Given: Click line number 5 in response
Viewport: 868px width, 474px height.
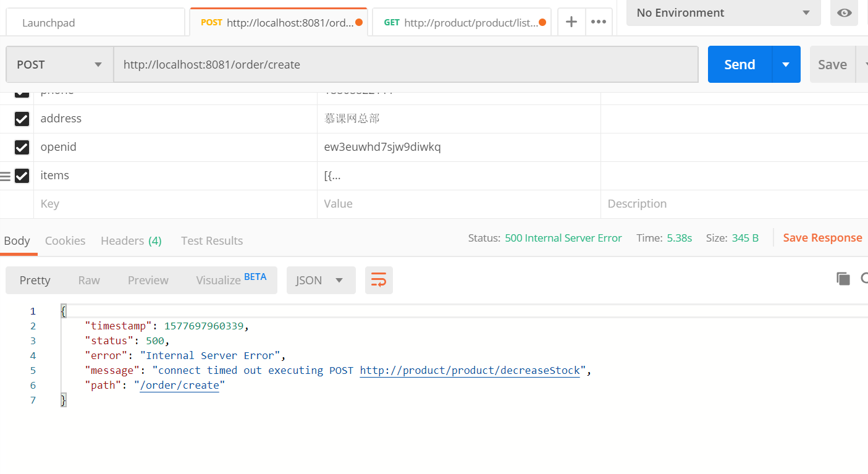Looking at the screenshot, I should (x=33, y=370).
